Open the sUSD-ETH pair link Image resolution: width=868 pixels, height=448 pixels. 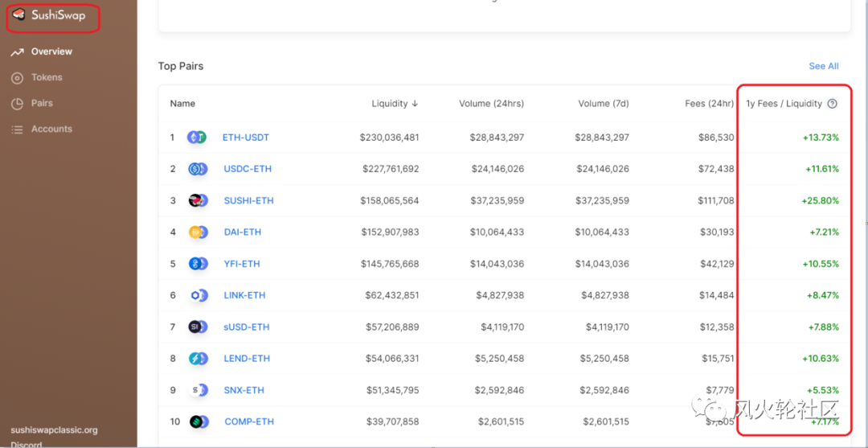[x=247, y=327]
